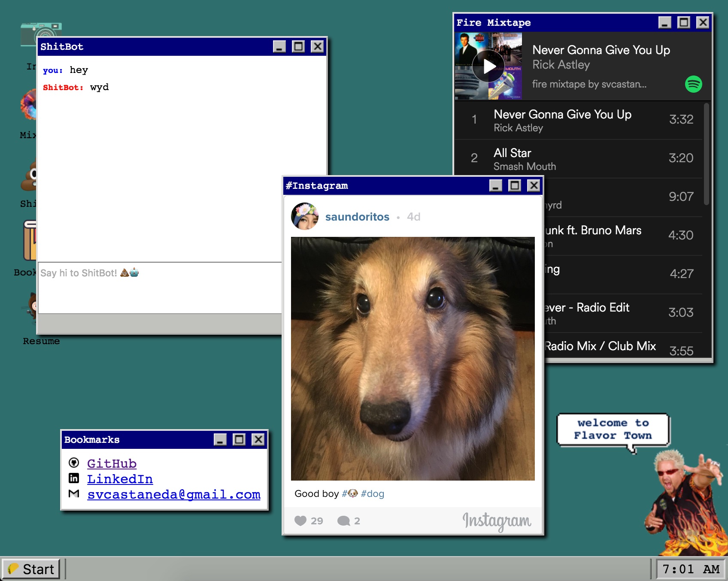
Task: Click the header title Never Gonna Give You Up
Action: click(601, 50)
